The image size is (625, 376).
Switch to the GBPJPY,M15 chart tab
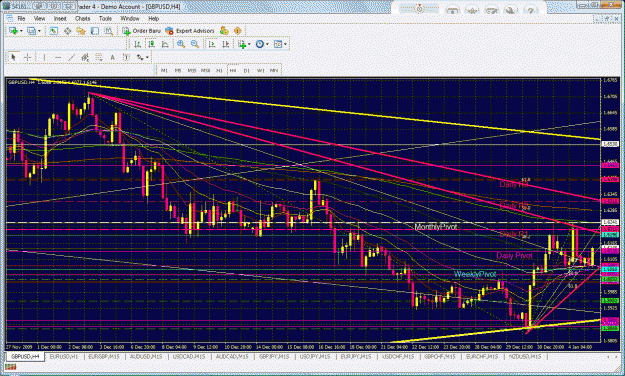click(x=273, y=356)
